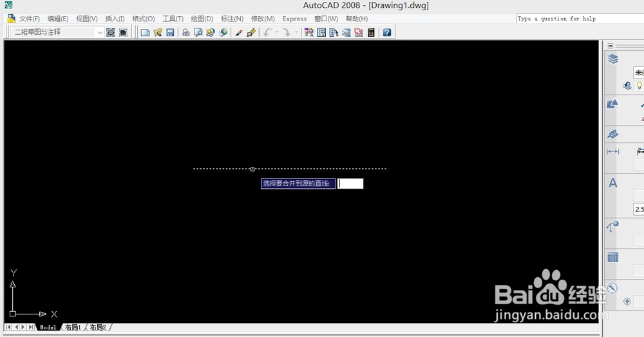This screenshot has height=337, width=644.
Task: Save the drawing with floppy icon
Action: pos(170,32)
